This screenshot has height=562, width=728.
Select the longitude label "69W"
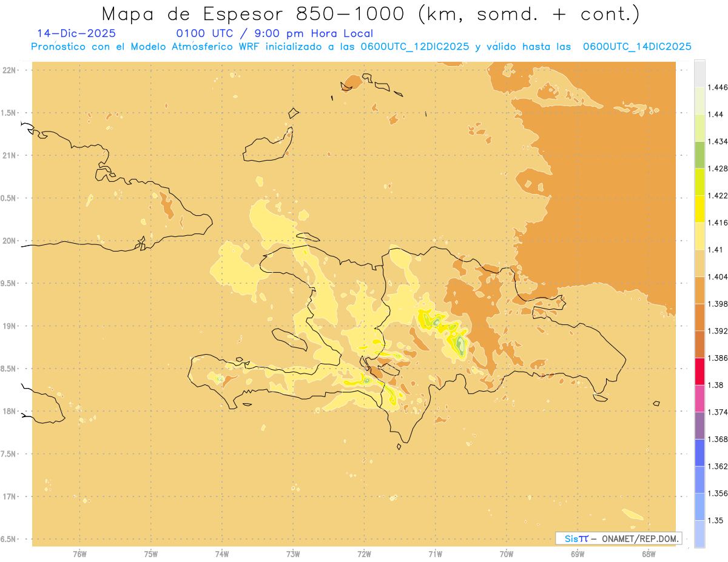pyautogui.click(x=578, y=554)
